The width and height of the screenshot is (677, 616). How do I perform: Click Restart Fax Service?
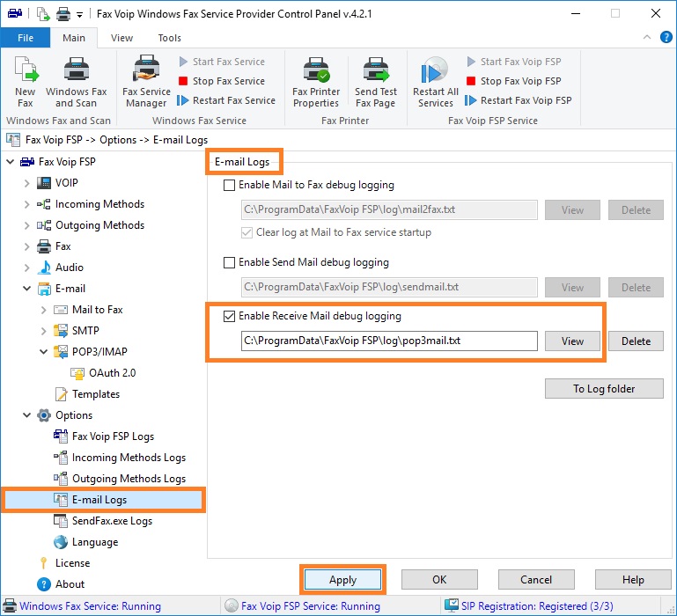[x=226, y=100]
